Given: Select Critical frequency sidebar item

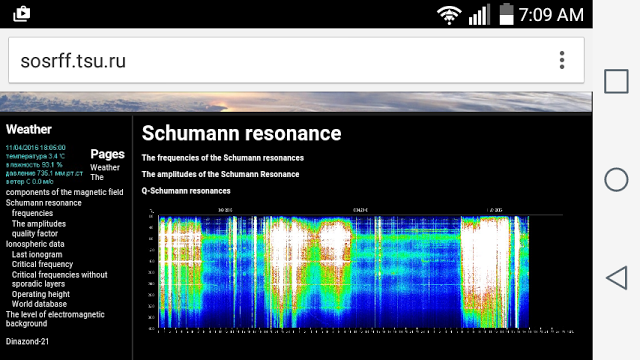Looking at the screenshot, I should (42, 264).
